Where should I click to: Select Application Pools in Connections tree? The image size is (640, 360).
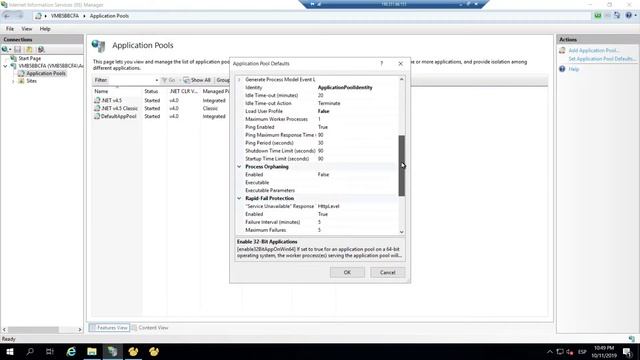[x=46, y=73]
